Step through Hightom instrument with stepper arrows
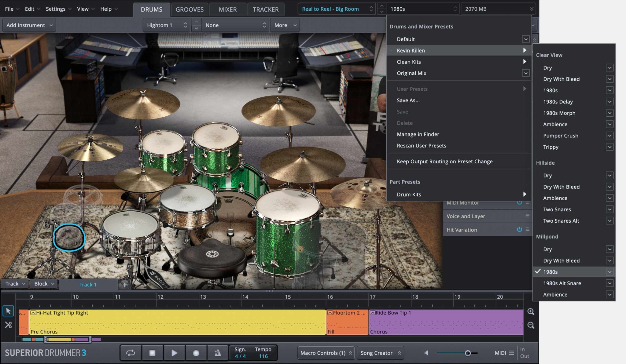The width and height of the screenshot is (626, 364). 196,25
